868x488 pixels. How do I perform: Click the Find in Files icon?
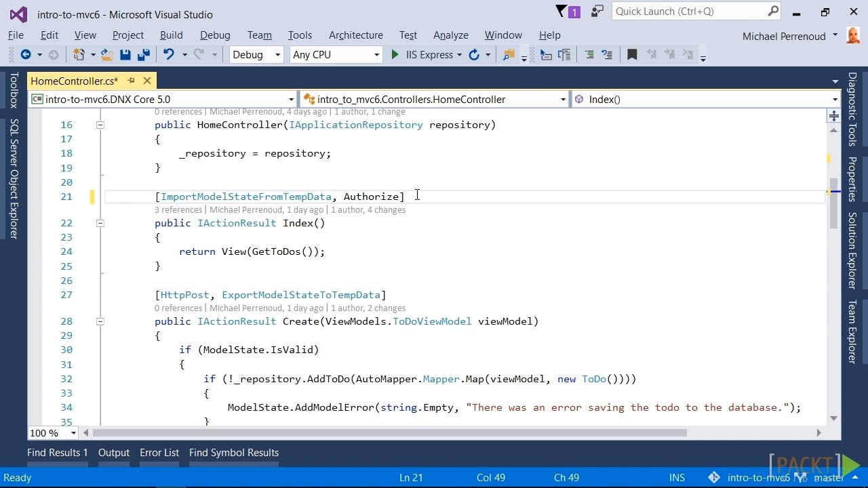(509, 55)
